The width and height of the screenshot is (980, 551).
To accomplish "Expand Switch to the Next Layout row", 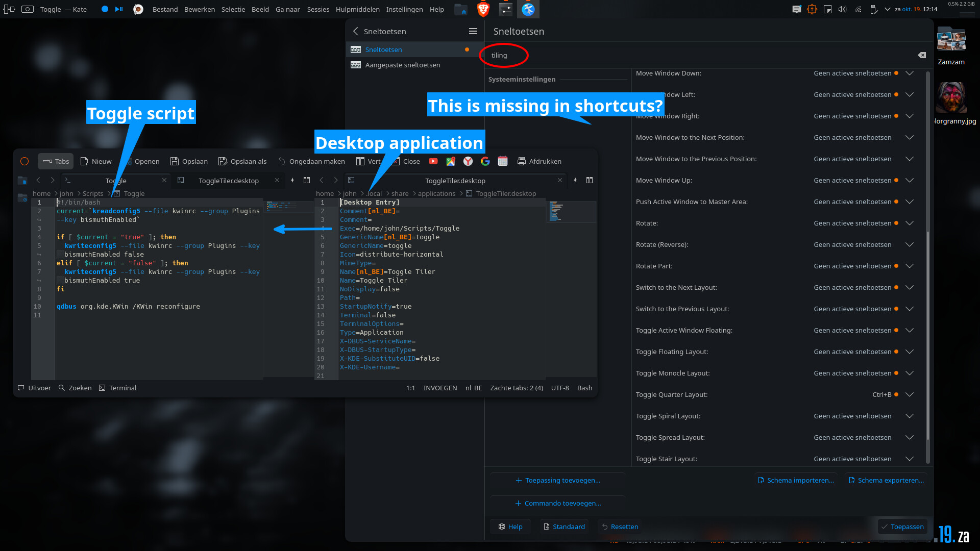I will [x=910, y=287].
